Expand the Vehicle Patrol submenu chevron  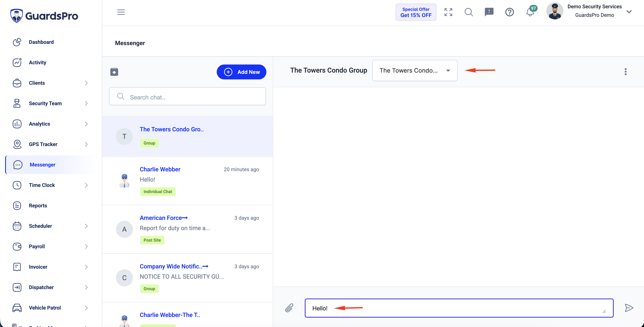86,308
